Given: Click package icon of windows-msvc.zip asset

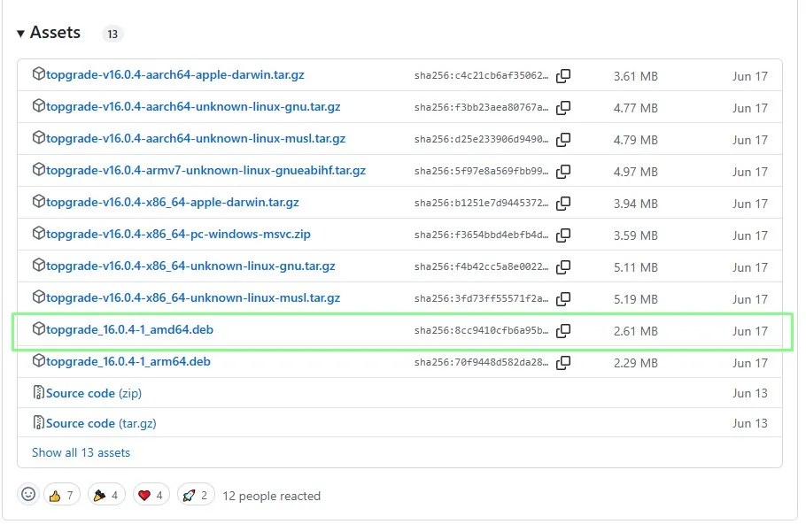Looking at the screenshot, I should (x=39, y=233).
